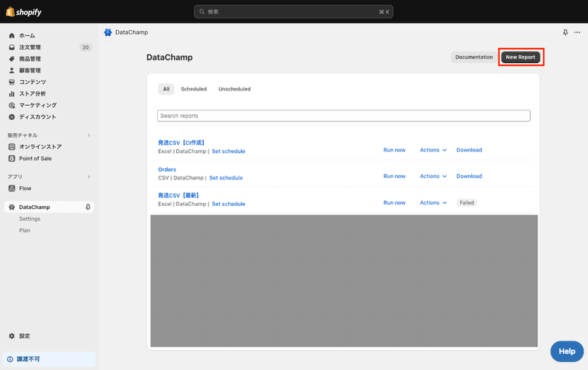Image resolution: width=588 pixels, height=370 pixels.
Task: Download the 発送CSV【CI作成】 report
Action: [x=469, y=150]
